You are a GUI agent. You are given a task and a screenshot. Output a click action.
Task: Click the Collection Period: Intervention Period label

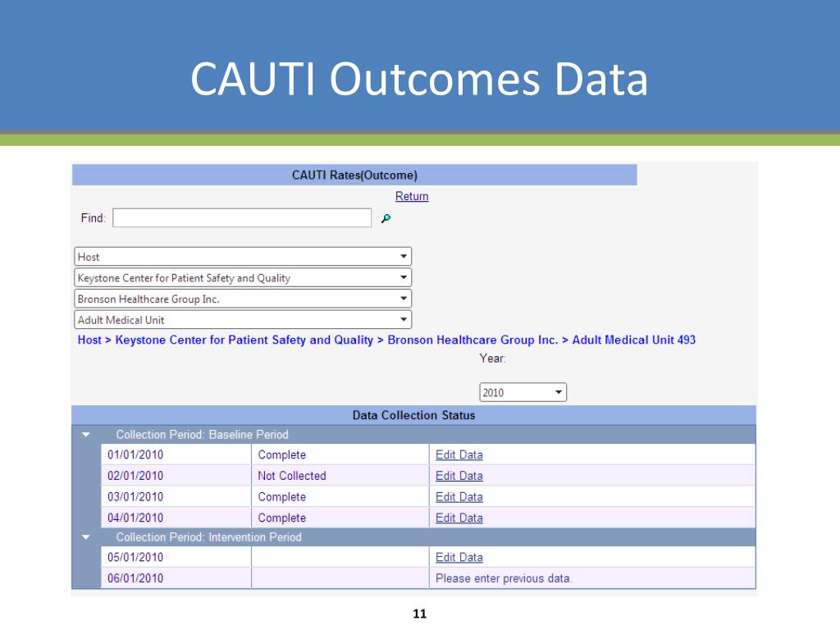(x=209, y=536)
